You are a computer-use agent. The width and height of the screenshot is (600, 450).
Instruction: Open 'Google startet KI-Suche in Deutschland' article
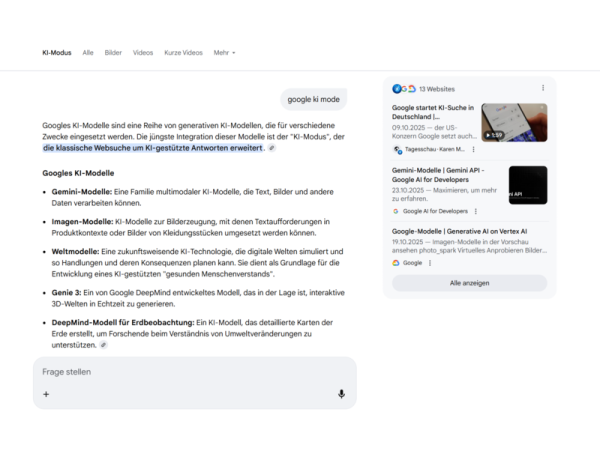[x=433, y=112]
